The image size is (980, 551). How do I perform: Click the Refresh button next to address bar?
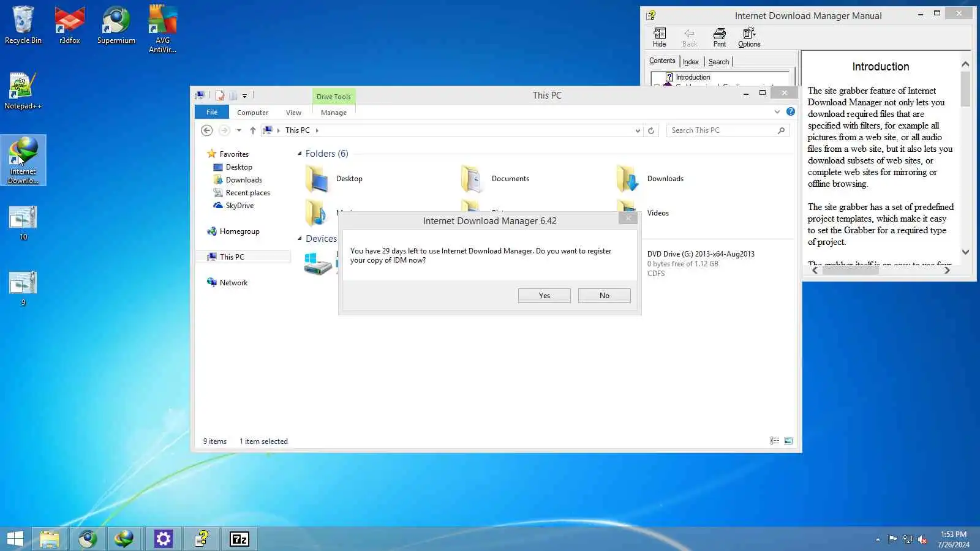651,130
